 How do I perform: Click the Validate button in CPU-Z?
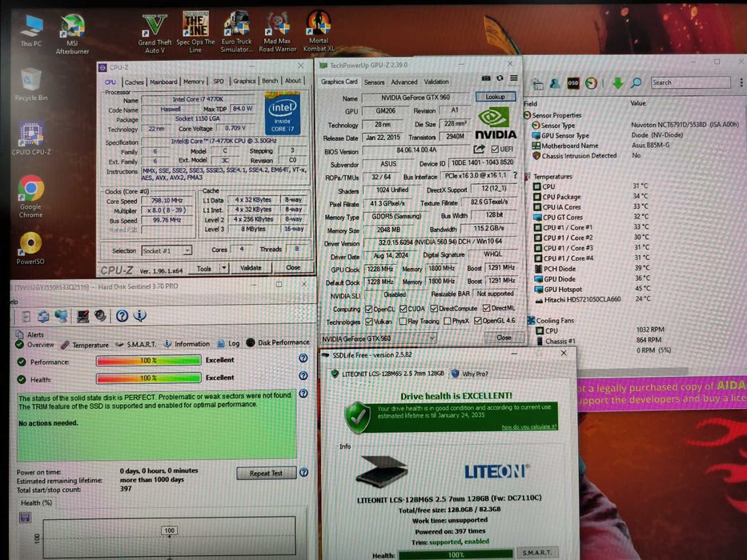click(251, 268)
